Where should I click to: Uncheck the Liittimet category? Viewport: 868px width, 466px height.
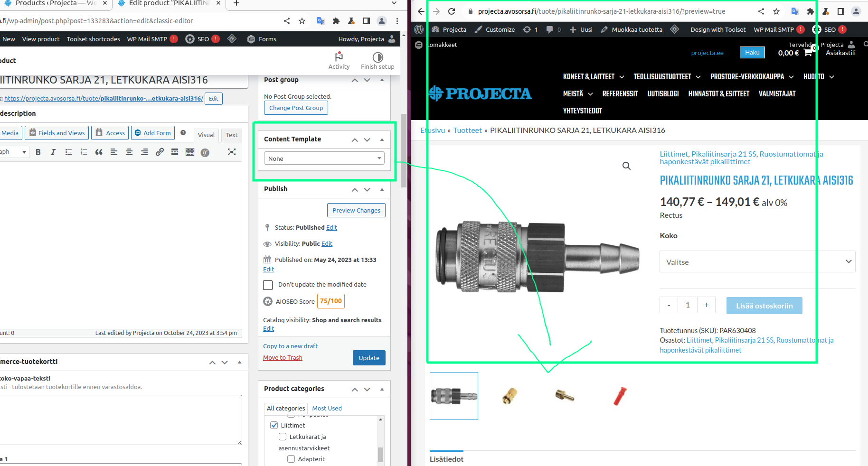(x=274, y=425)
